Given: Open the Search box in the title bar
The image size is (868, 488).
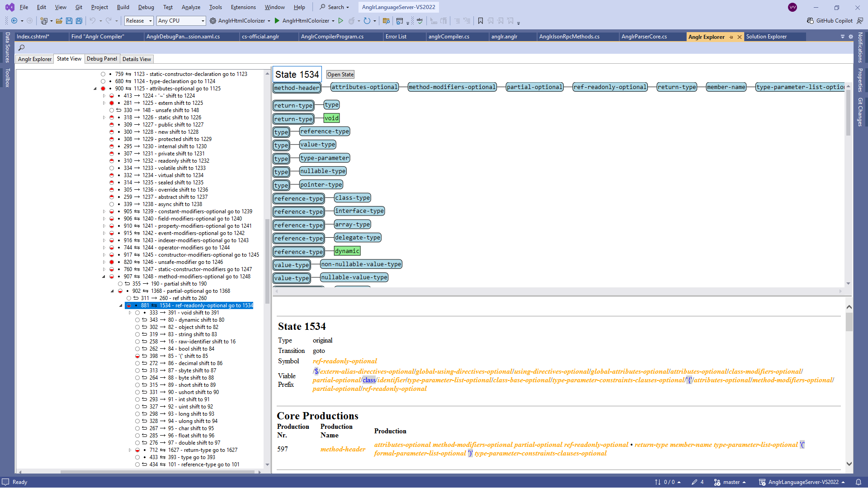Looking at the screenshot, I should coord(335,7).
